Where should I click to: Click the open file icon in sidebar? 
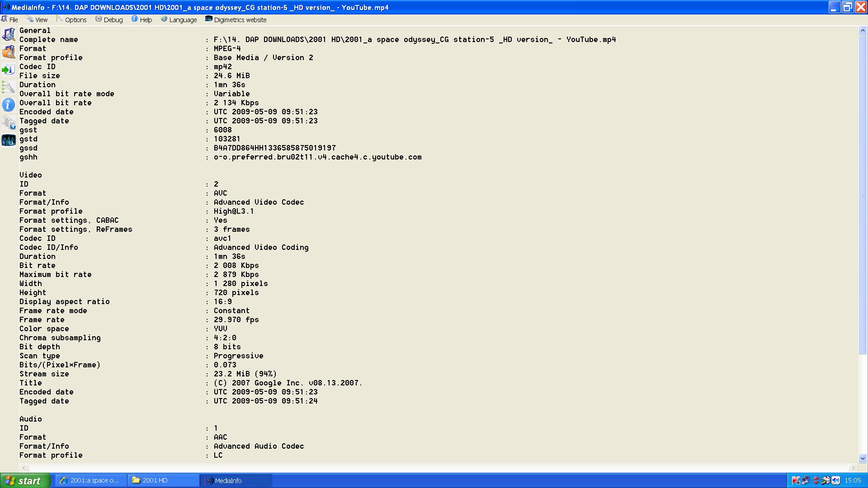pos(9,34)
